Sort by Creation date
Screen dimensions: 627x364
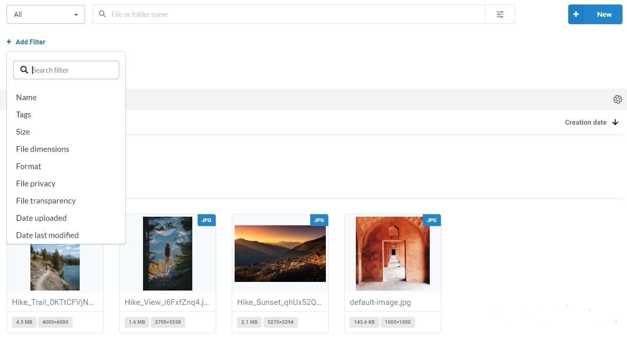[x=586, y=122]
